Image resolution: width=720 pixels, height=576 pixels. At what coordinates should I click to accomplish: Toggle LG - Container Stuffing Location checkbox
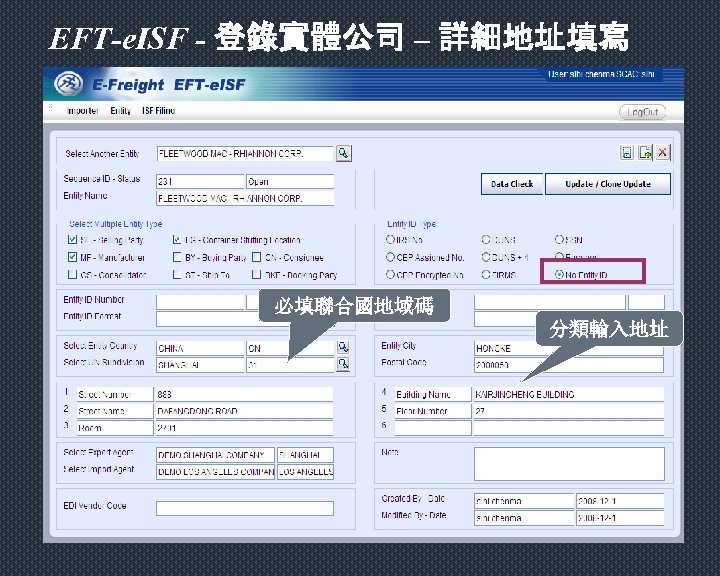click(x=177, y=239)
